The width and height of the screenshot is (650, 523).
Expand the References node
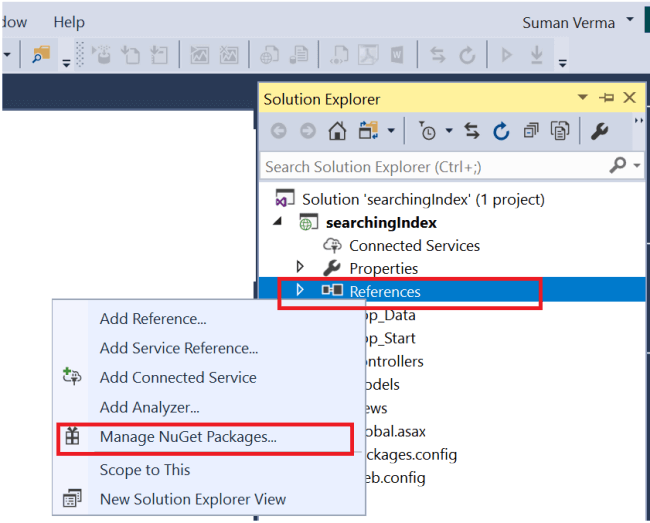pyautogui.click(x=300, y=290)
